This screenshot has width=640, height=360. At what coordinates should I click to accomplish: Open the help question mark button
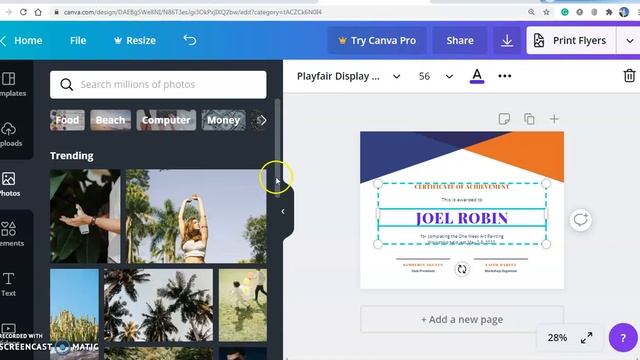tap(622, 338)
